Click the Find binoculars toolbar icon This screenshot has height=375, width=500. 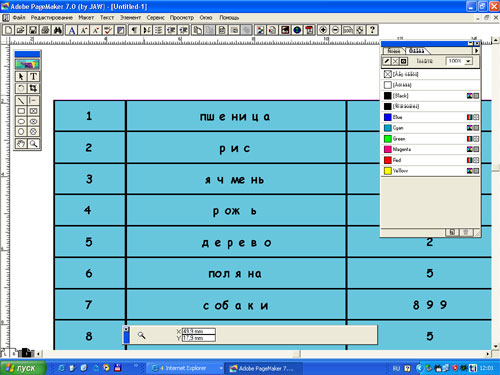tap(58, 30)
